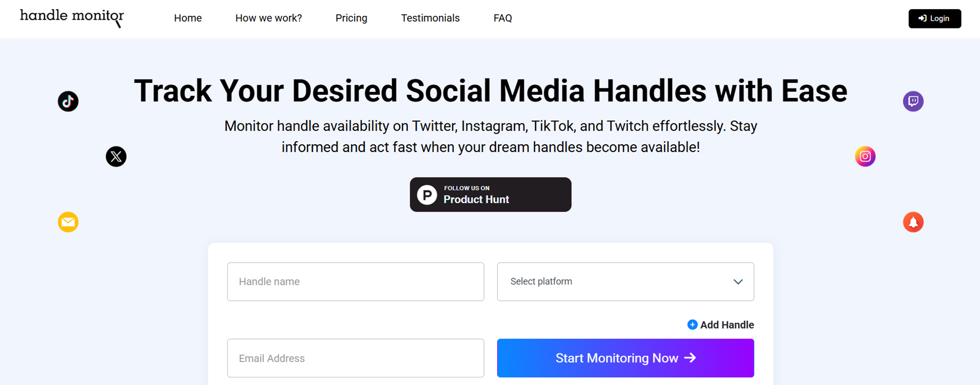980x385 pixels.
Task: Click the TikTok floating icon
Action: click(x=68, y=101)
